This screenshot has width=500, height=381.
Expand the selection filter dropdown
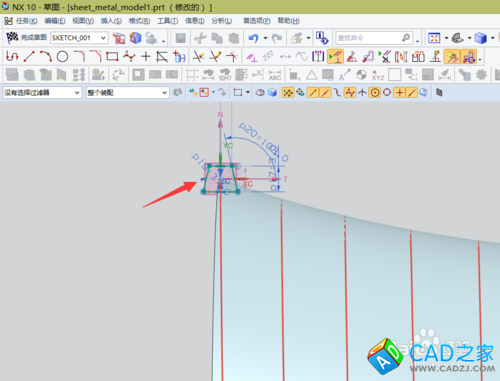[42, 92]
